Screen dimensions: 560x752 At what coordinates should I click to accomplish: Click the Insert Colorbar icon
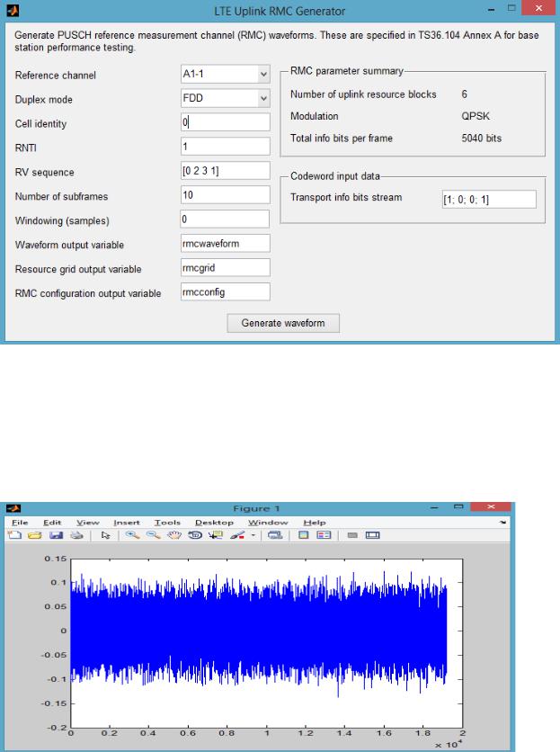click(304, 534)
